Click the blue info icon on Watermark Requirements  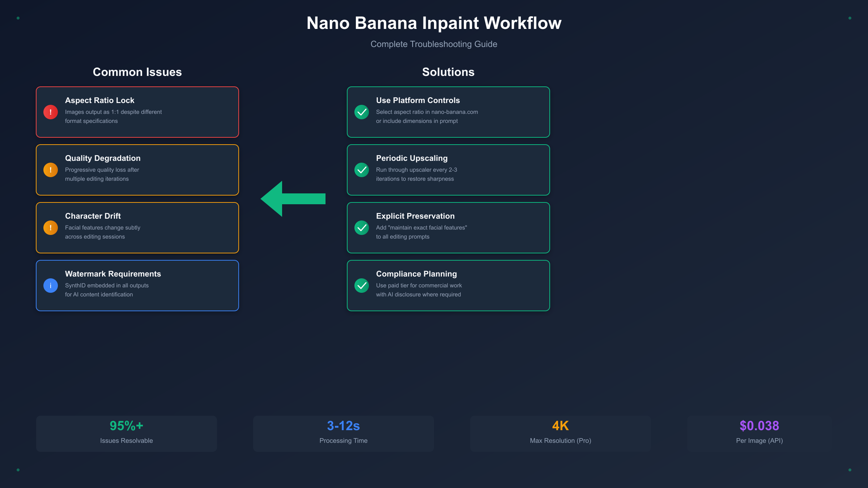(51, 286)
